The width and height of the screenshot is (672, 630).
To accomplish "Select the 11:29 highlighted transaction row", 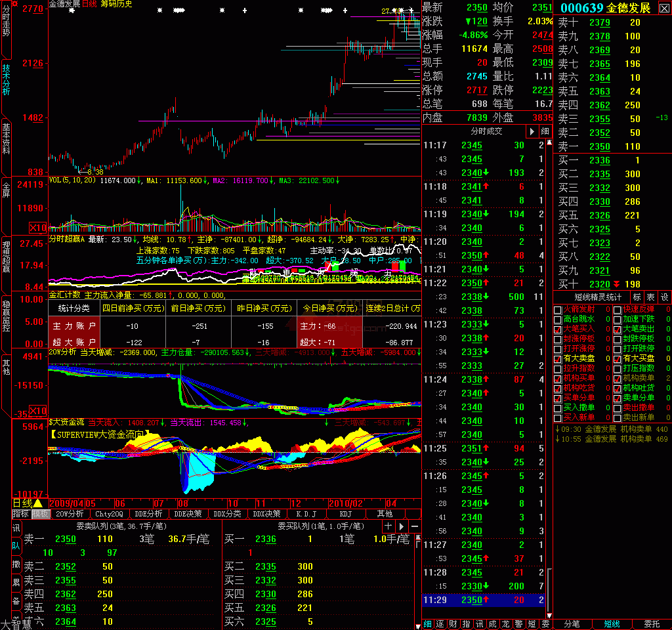I will tap(482, 600).
